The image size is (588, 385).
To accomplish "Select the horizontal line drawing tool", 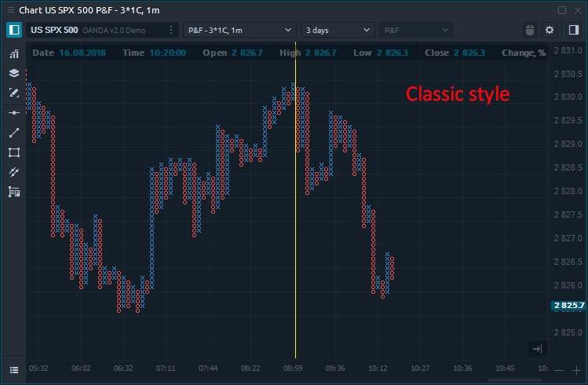I will coord(14,113).
